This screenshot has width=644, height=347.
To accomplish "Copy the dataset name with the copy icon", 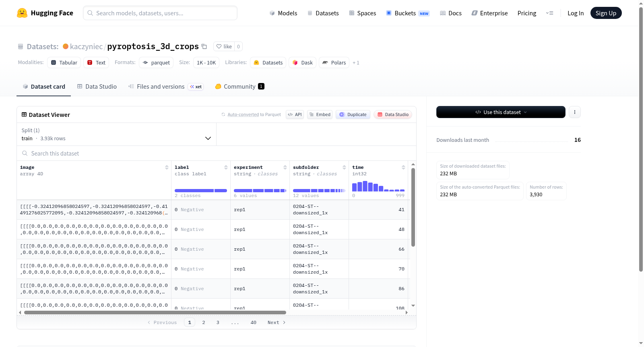I will coord(204,46).
